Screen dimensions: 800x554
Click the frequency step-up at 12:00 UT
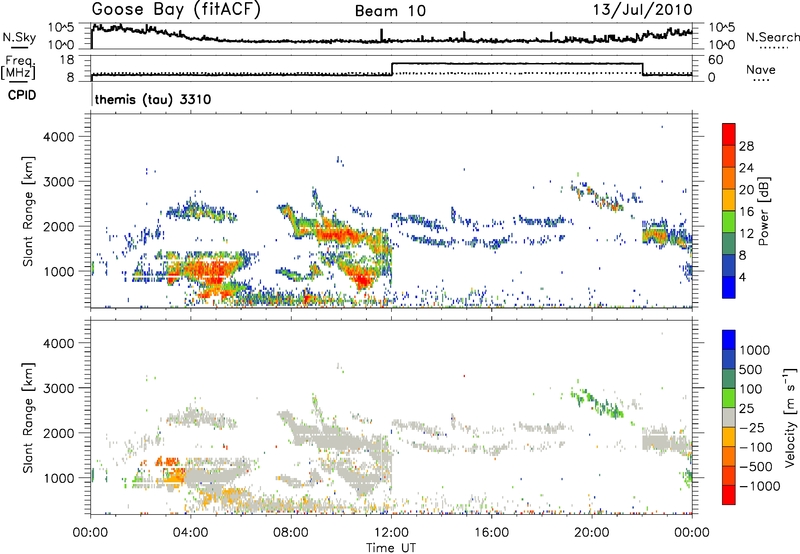[x=392, y=69]
